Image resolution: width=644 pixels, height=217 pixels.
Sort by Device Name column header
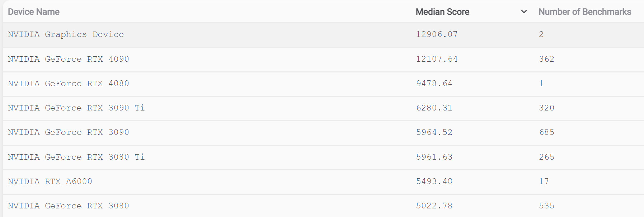tap(34, 12)
